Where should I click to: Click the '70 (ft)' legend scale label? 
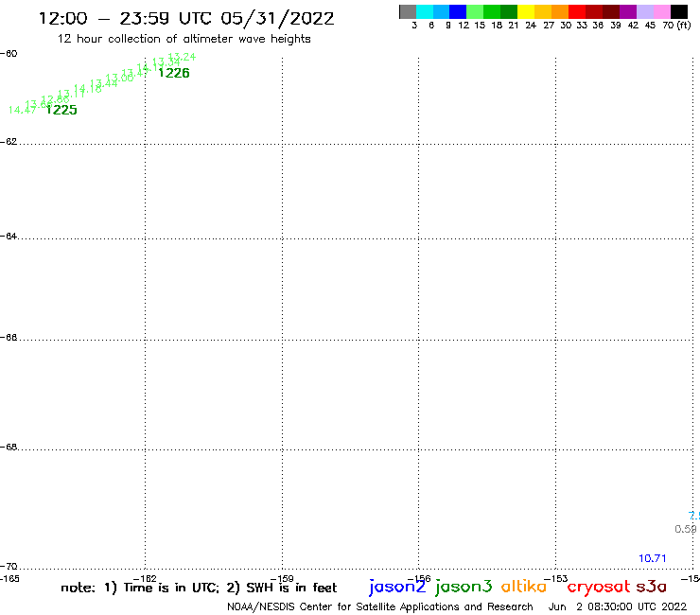676,25
